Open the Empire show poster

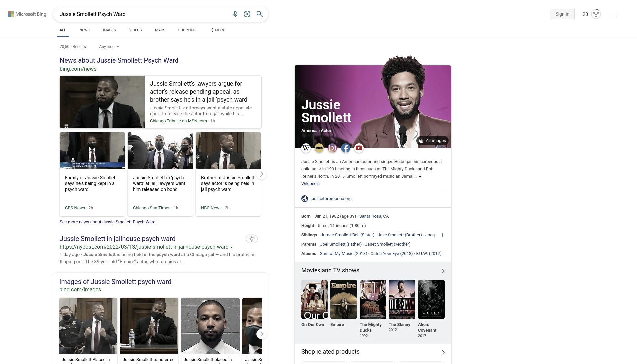point(344,299)
